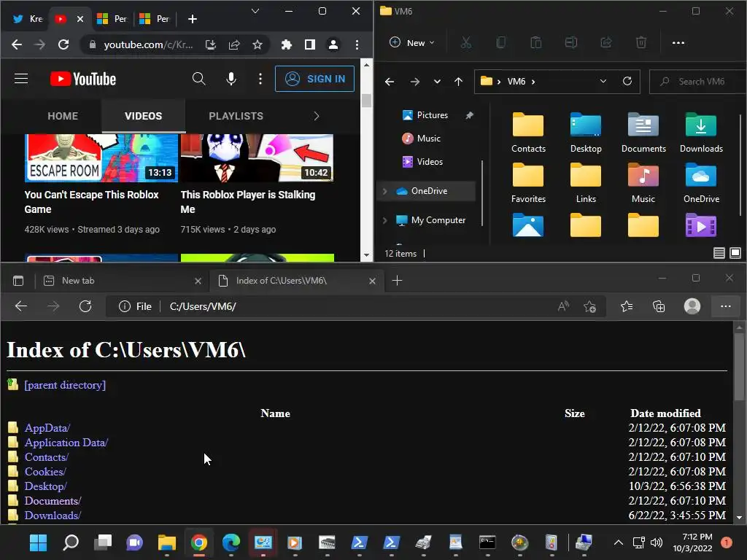Open the Windows Start menu
Image resolution: width=747 pixels, height=560 pixels.
38,542
